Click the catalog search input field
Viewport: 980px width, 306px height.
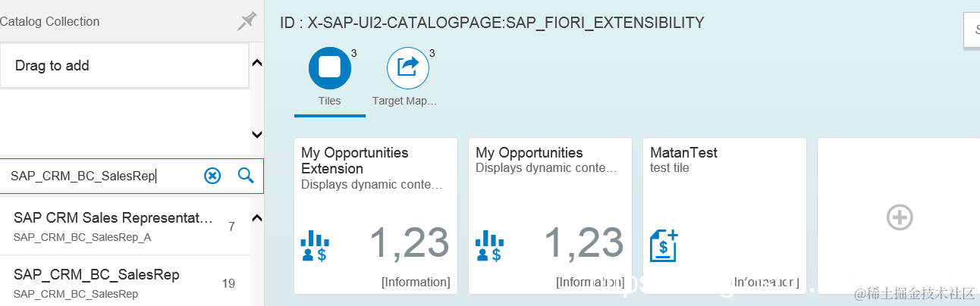pos(99,176)
